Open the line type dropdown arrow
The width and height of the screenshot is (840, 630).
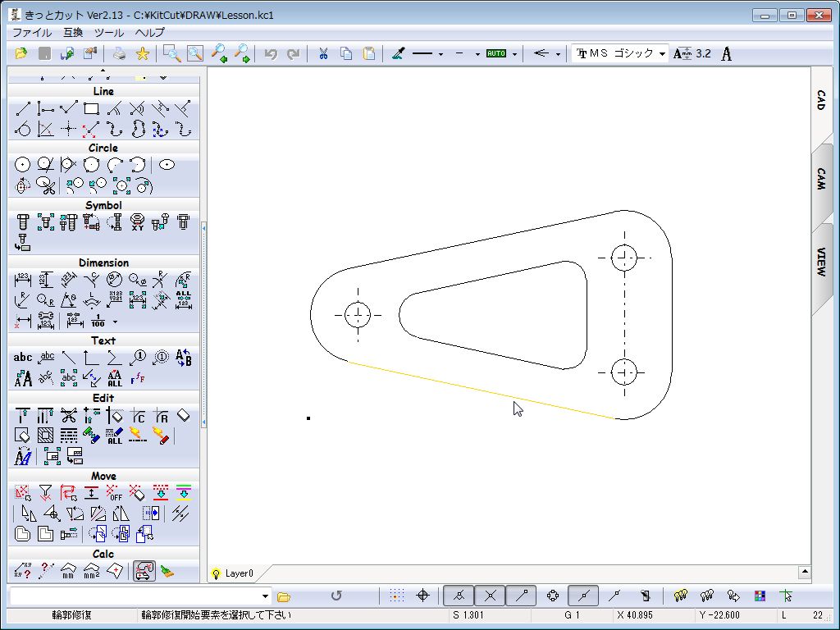tap(441, 54)
